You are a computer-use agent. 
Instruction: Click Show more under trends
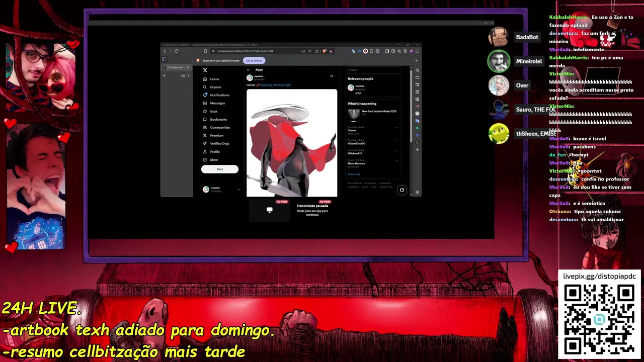tap(354, 174)
